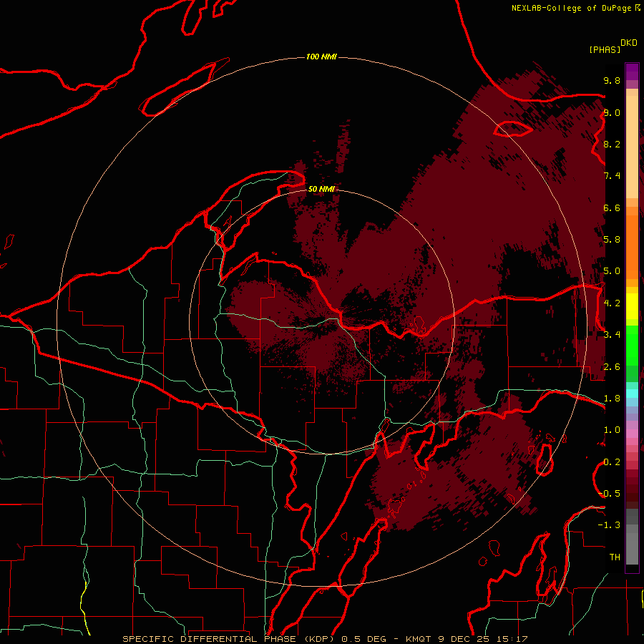Select the 1.8 legend value

[612, 399]
